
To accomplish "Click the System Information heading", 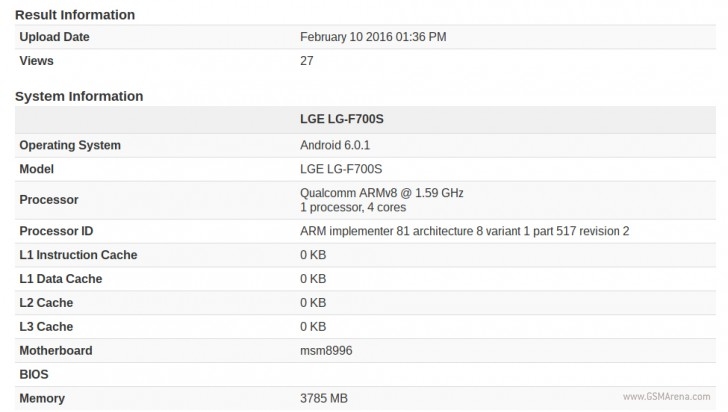I will tap(79, 96).
